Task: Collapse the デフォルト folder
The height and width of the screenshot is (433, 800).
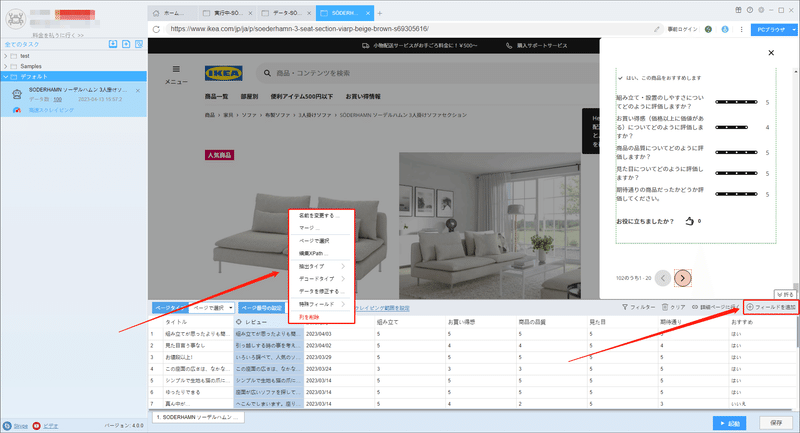Action: [x=6, y=77]
